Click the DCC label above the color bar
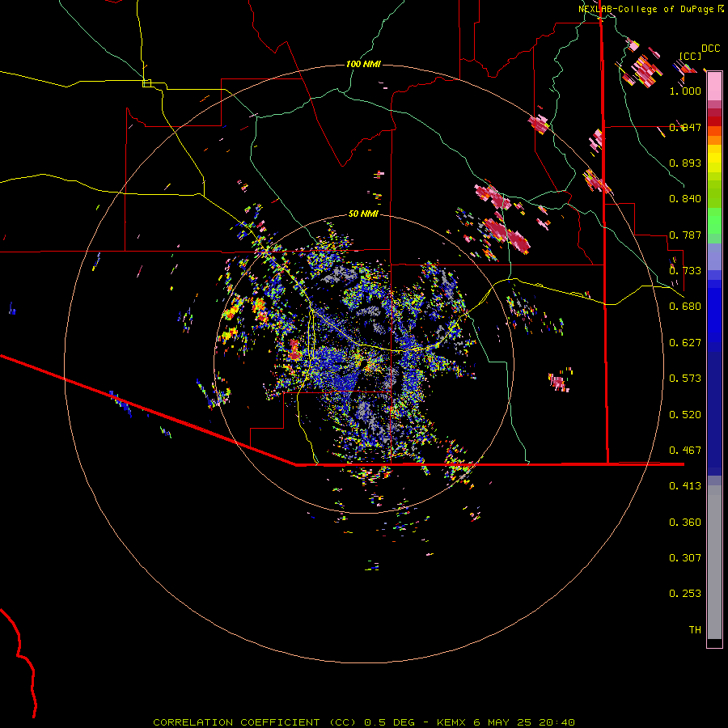Viewport: 728px width, 728px height. pos(710,49)
